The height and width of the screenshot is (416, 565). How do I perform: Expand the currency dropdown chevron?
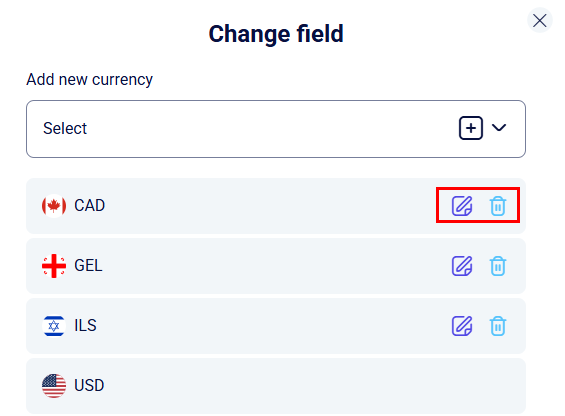499,128
